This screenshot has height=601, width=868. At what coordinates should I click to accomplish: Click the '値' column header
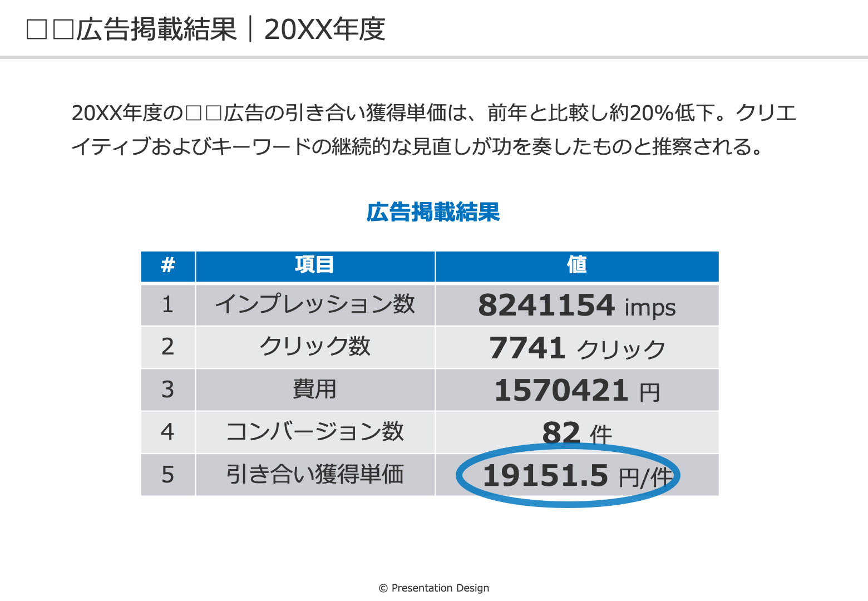pyautogui.click(x=577, y=267)
